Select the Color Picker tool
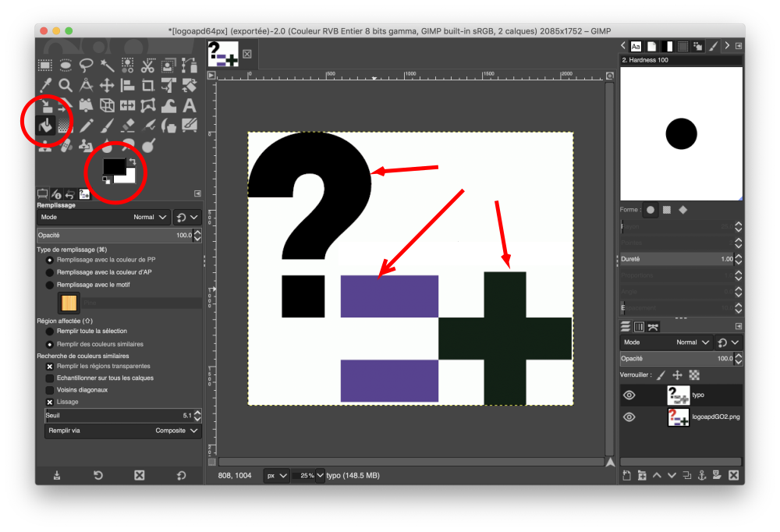Screen dimensions: 780x532 [x=44, y=85]
